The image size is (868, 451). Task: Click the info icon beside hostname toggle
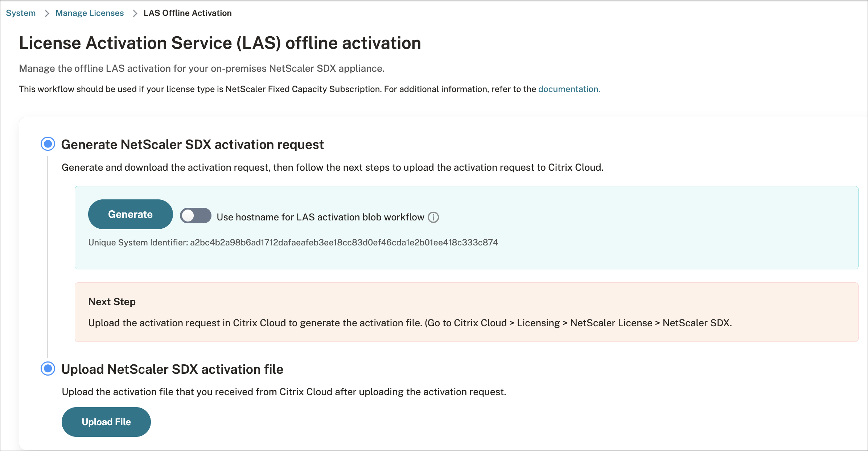(x=433, y=217)
